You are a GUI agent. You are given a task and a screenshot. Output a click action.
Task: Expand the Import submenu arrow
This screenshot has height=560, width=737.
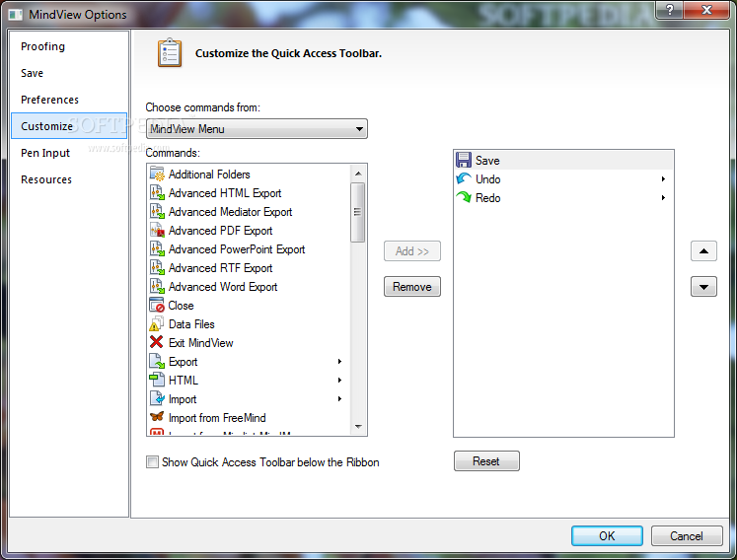click(339, 399)
